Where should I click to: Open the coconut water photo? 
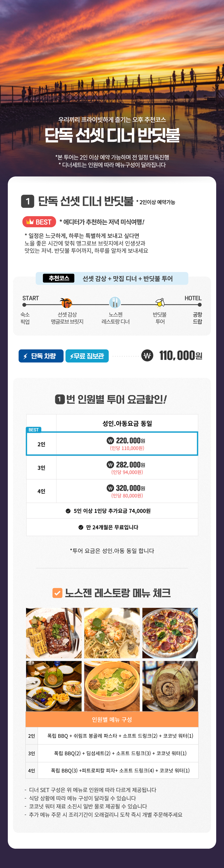click(x=170, y=686)
